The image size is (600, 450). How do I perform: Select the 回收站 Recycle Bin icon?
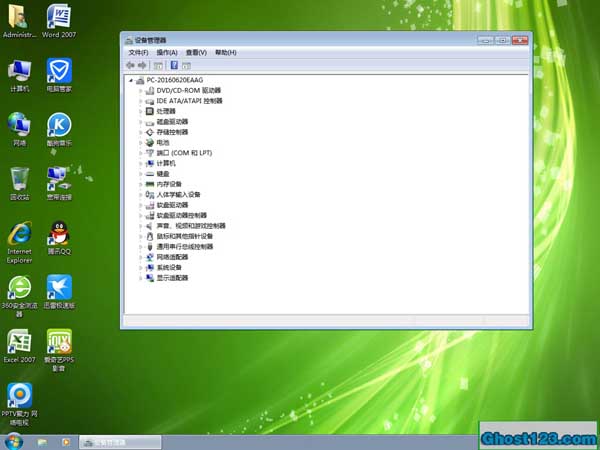pos(20,184)
